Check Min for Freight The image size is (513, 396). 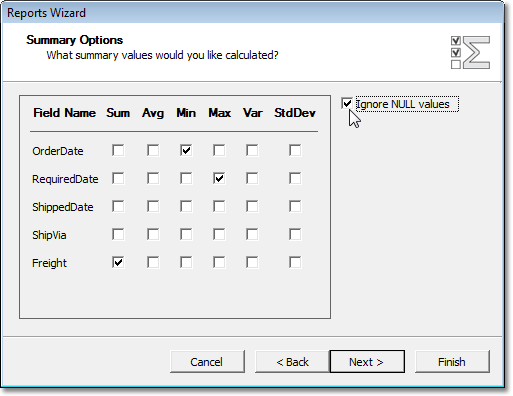pos(186,262)
